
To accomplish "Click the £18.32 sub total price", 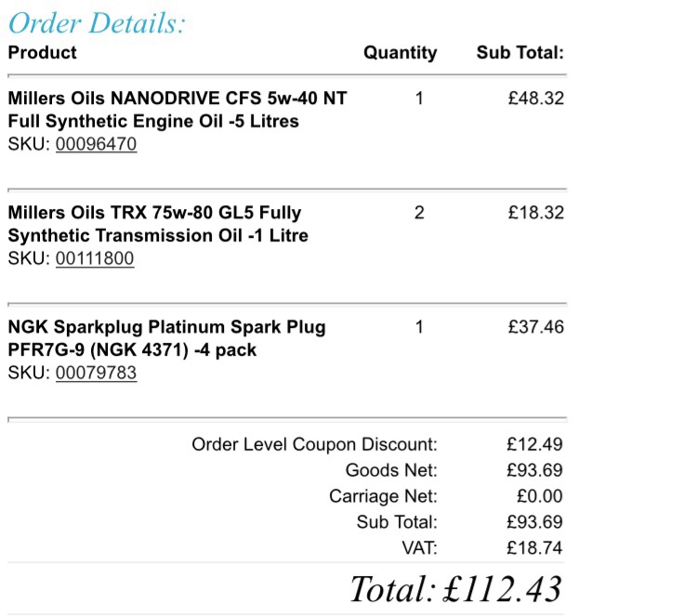I will (x=536, y=213).
